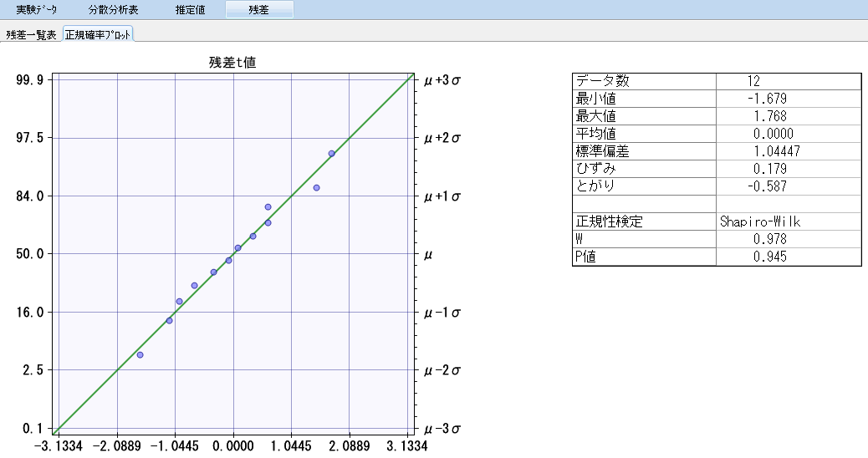Click the μ-1σ right axis label
868x458 pixels.
coord(442,313)
